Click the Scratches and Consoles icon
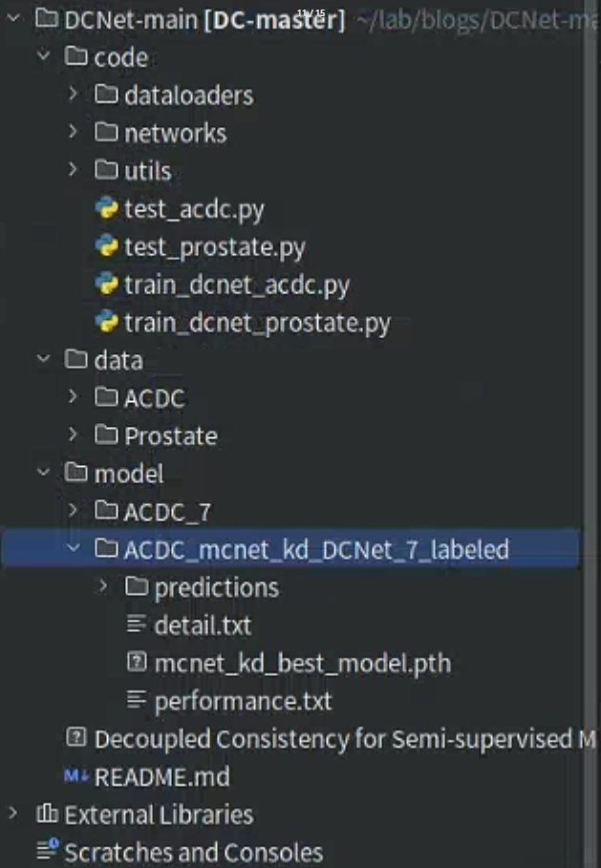This screenshot has height=868, width=601. (x=46, y=852)
